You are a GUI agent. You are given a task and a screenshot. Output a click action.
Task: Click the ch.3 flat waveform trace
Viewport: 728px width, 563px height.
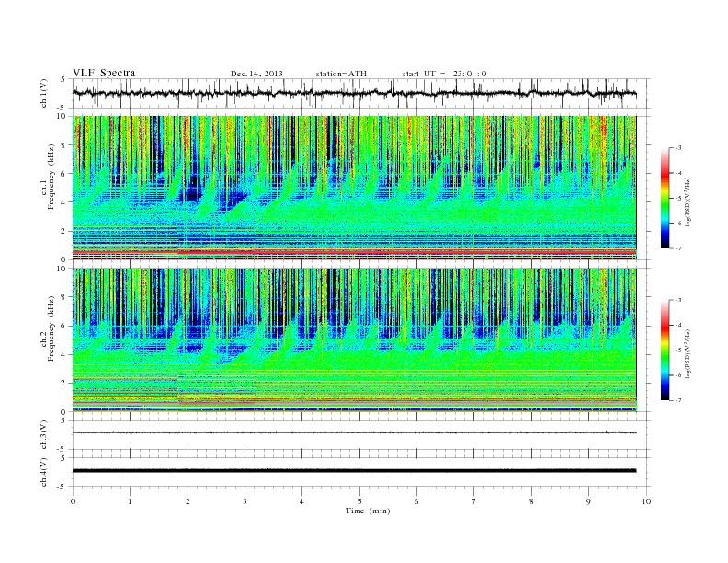pos(354,433)
